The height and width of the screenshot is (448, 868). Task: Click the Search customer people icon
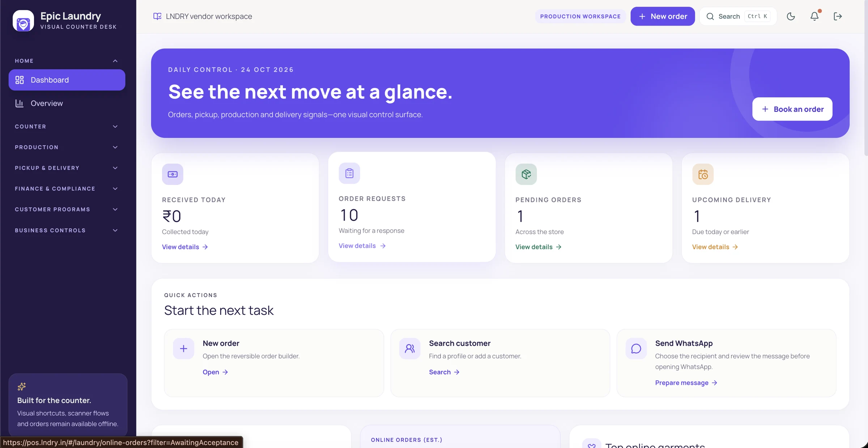pos(410,348)
